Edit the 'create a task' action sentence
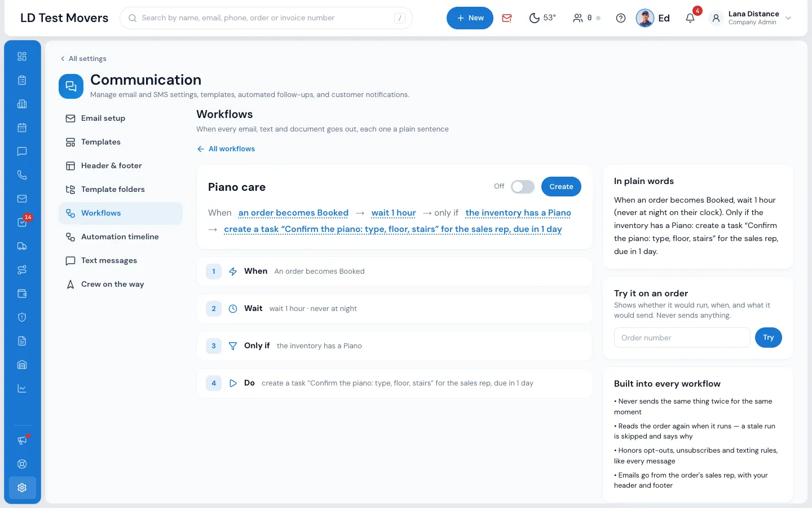 [x=393, y=229]
